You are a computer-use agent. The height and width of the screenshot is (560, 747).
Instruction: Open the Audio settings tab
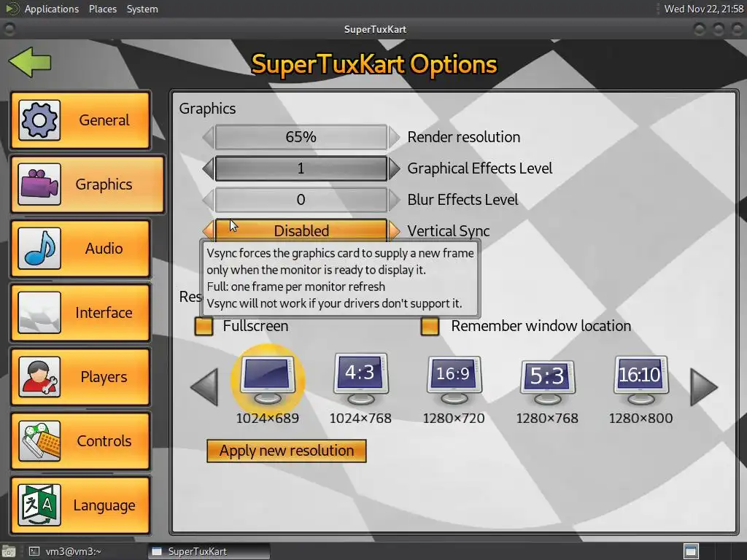(x=80, y=248)
